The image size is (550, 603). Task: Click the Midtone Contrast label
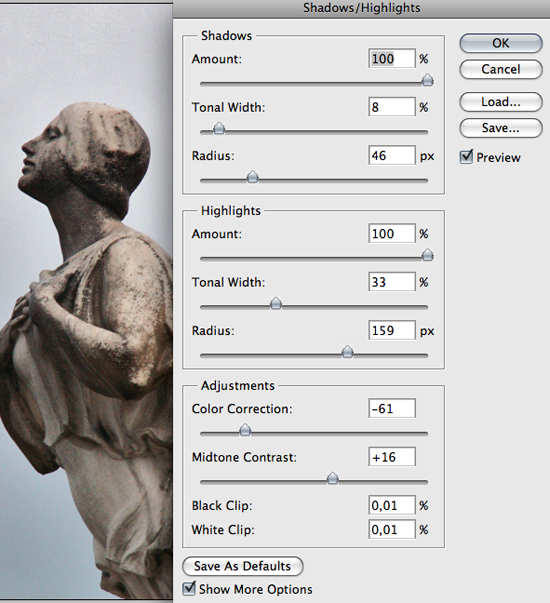(244, 457)
